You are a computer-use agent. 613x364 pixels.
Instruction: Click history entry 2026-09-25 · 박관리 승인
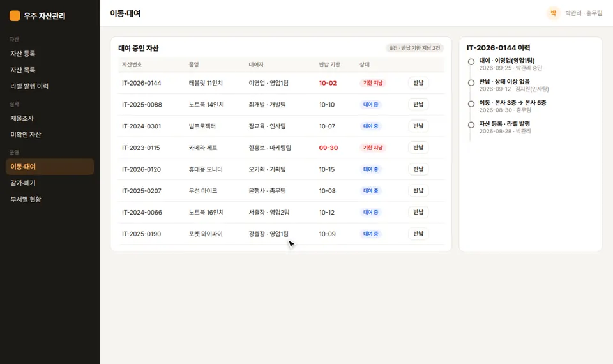click(x=511, y=68)
